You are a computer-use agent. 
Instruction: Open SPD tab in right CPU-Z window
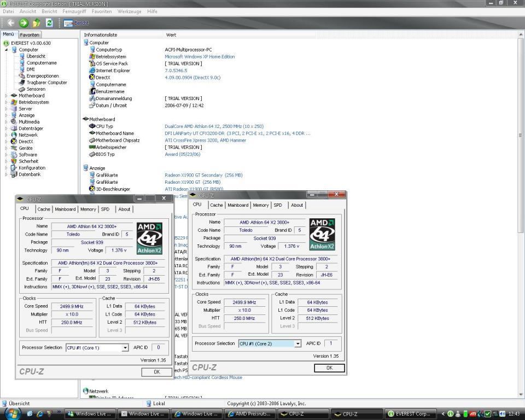[x=278, y=205]
